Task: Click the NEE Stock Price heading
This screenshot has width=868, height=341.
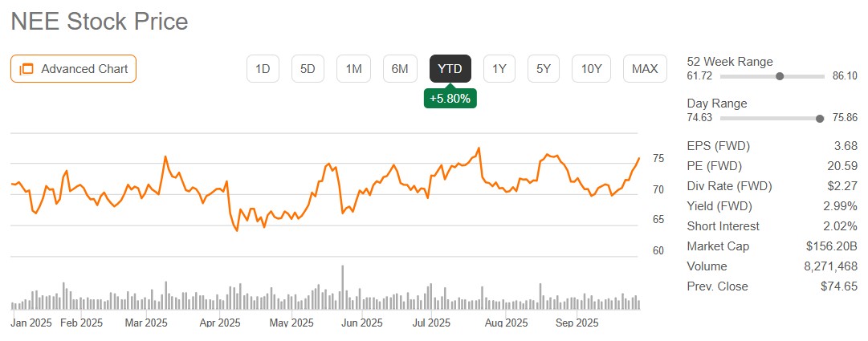Action: [x=100, y=22]
